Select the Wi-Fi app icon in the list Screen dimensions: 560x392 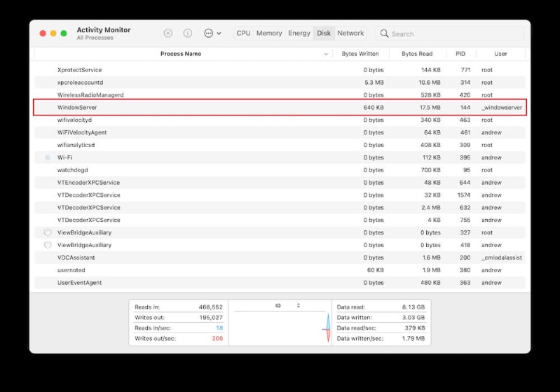click(47, 157)
